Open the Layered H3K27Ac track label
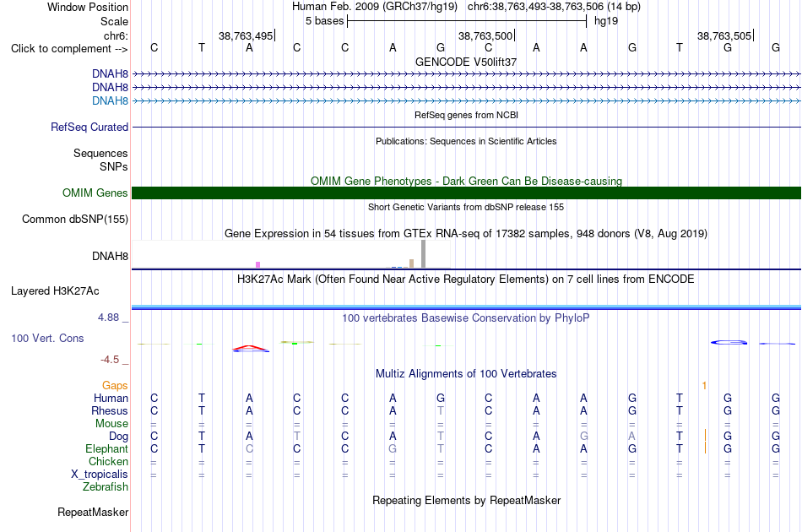Viewport: 802px width, 532px height. coord(55,291)
